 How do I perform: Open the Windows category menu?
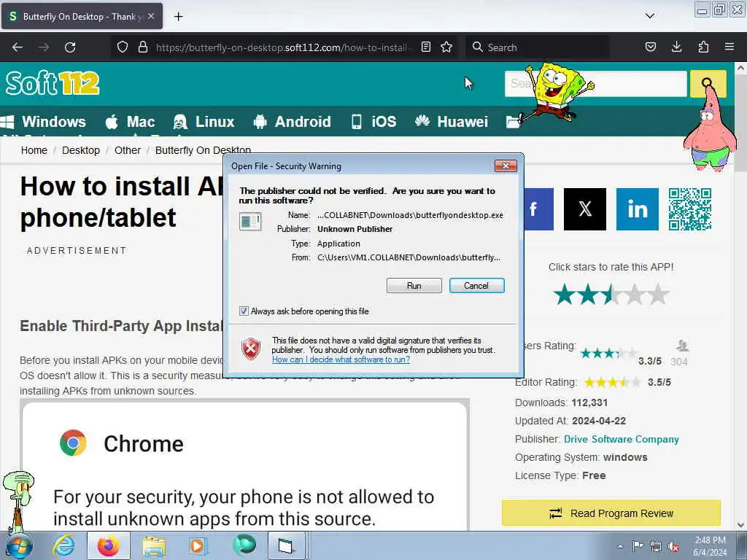pyautogui.click(x=44, y=122)
